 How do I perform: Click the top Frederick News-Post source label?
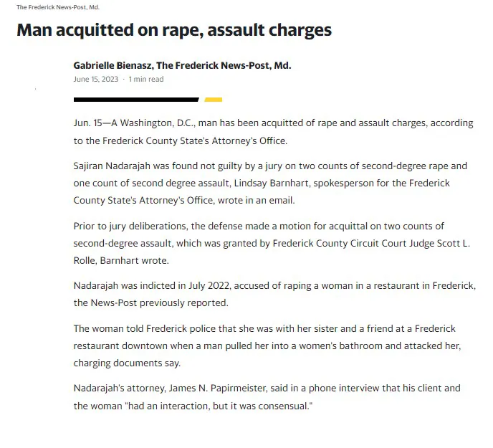point(58,7)
